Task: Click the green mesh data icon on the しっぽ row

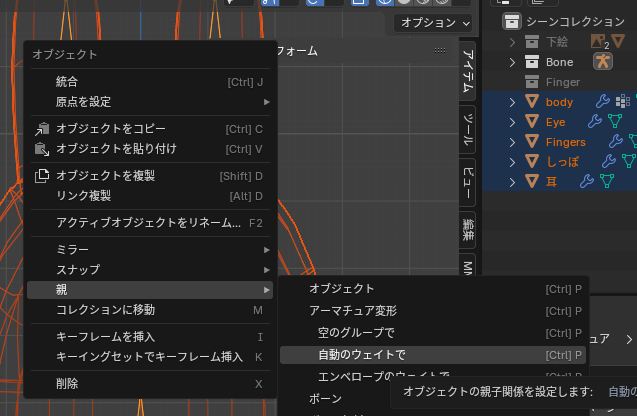Action: pos(628,161)
